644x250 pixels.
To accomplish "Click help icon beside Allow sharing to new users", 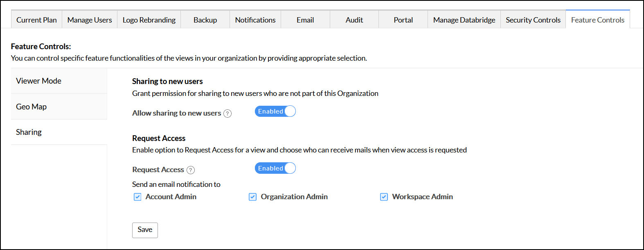I will click(x=227, y=114).
